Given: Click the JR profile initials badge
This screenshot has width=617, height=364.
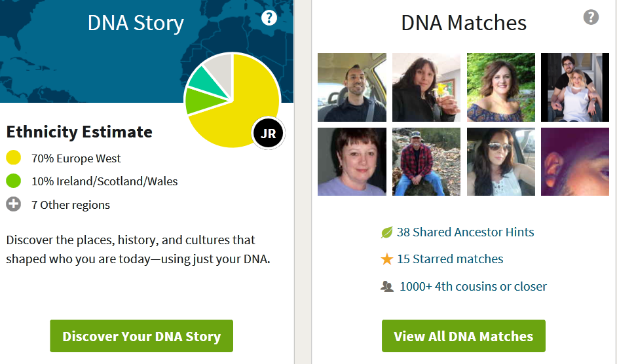Looking at the screenshot, I should coord(268,134).
